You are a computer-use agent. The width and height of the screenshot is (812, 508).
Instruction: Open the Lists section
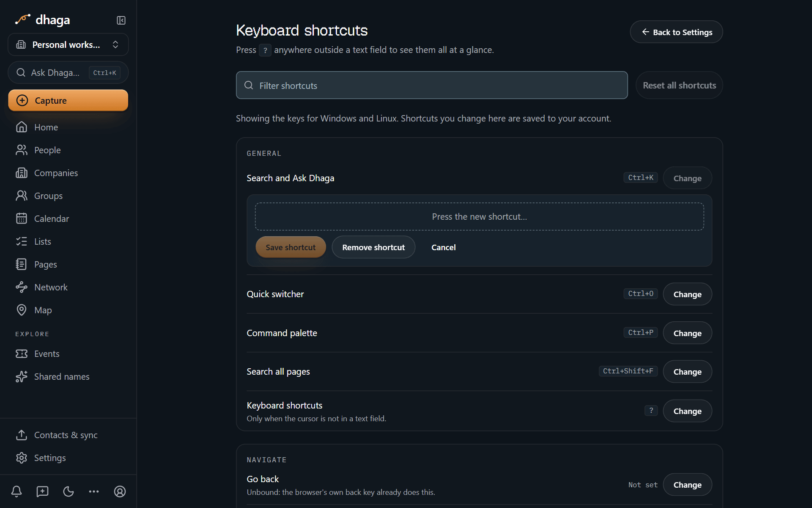68,241
